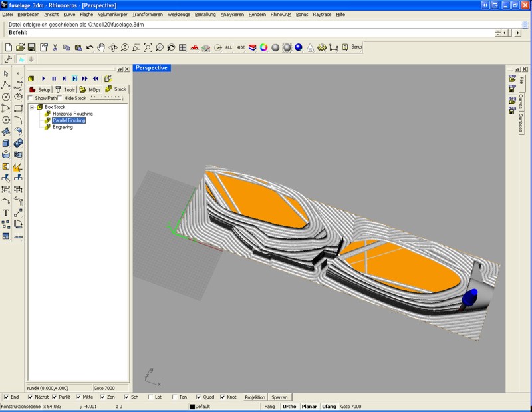Screen dimensions: 532x412
Task: Open the Bonus toolbar button
Action: [356, 47]
